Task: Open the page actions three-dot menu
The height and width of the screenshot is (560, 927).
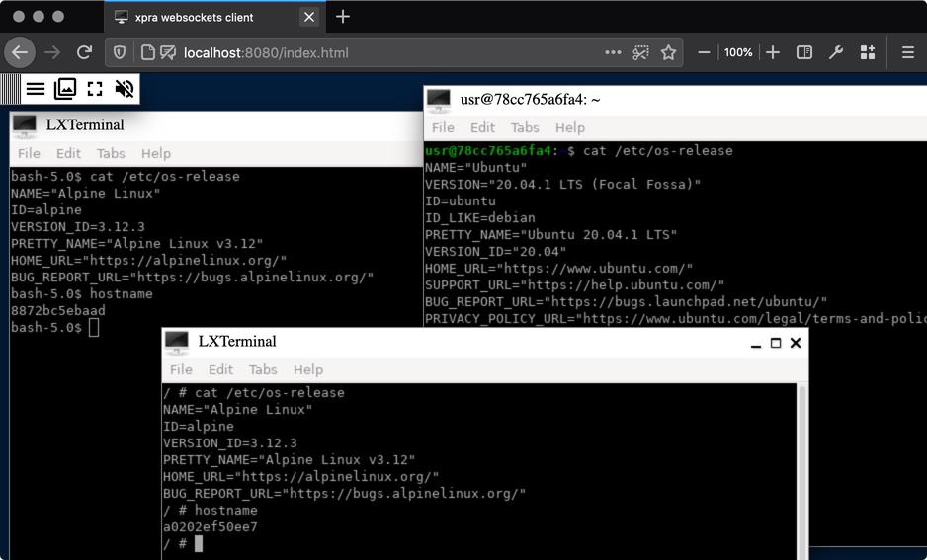Action: [x=613, y=52]
